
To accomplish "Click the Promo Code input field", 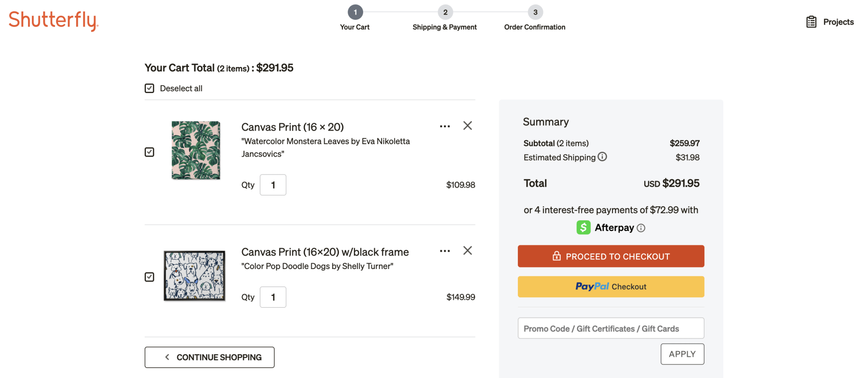I will (x=610, y=328).
